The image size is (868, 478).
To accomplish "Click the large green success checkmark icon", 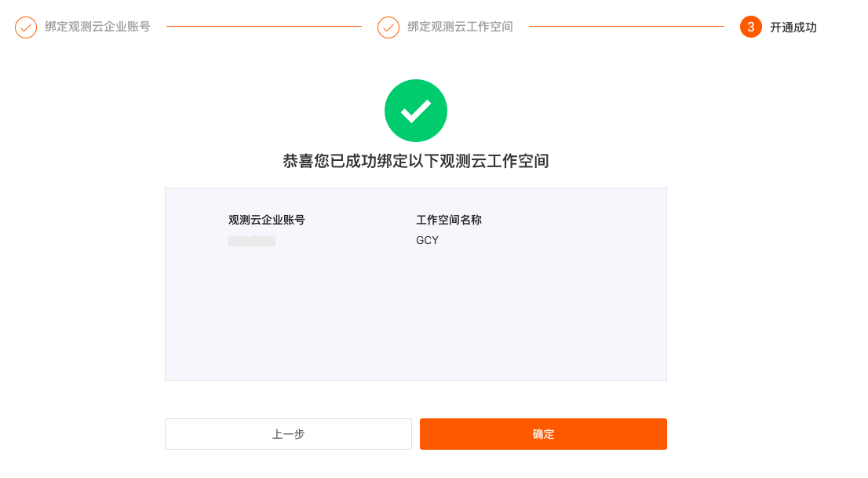I will pos(416,111).
